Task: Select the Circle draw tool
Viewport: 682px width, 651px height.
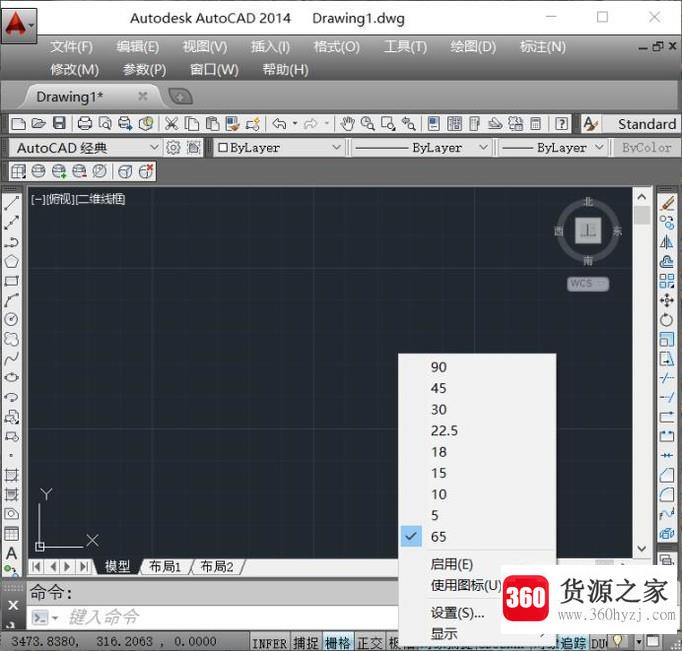Action: click(12, 319)
